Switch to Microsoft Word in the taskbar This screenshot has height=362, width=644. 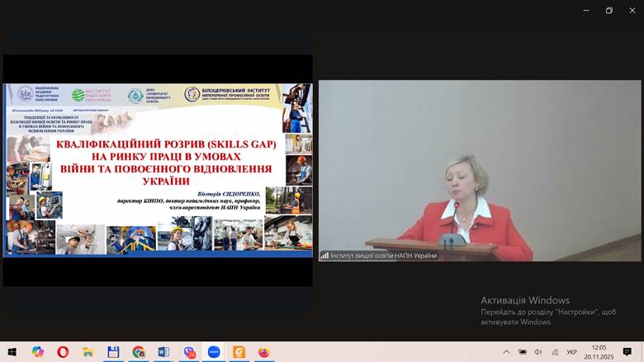163,352
